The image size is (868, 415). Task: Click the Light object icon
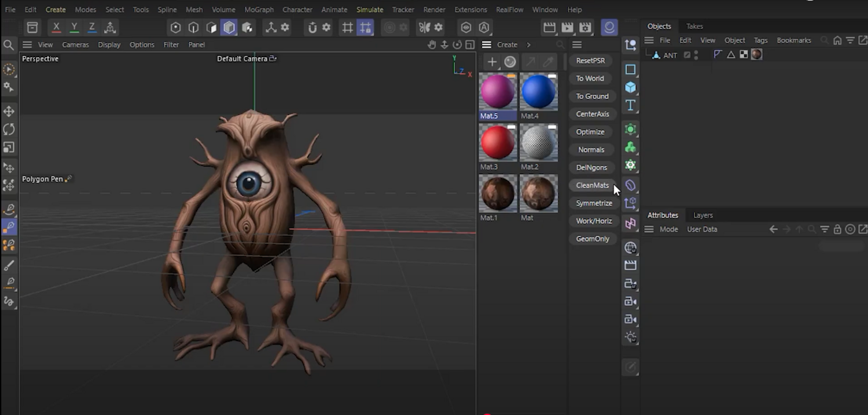coord(630,337)
